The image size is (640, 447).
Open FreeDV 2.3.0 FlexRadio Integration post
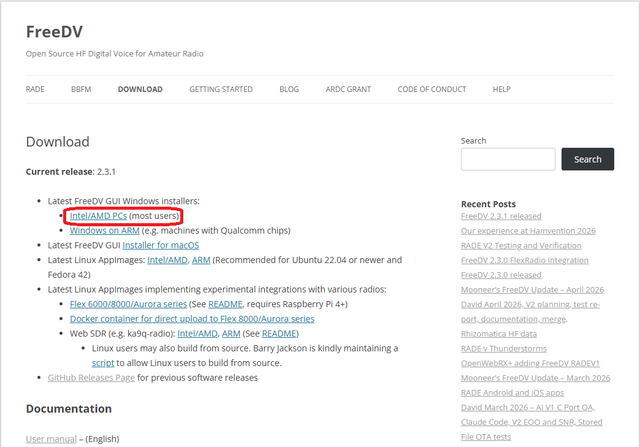pyautogui.click(x=525, y=260)
